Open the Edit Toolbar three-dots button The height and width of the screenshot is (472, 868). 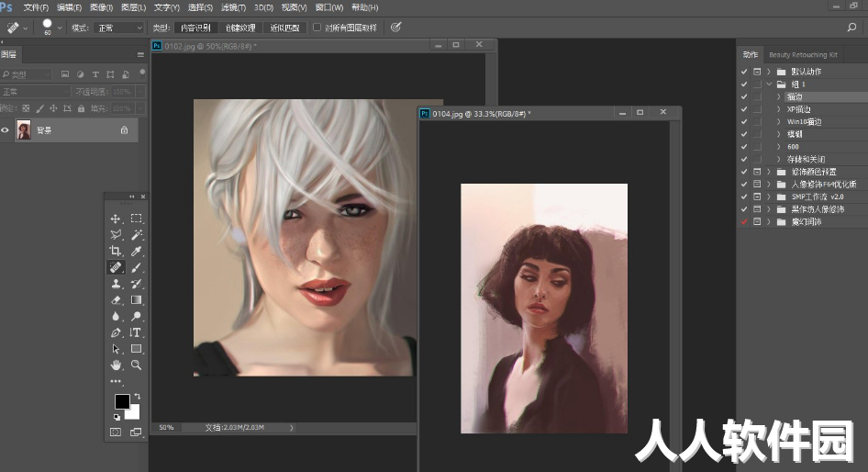pos(115,381)
